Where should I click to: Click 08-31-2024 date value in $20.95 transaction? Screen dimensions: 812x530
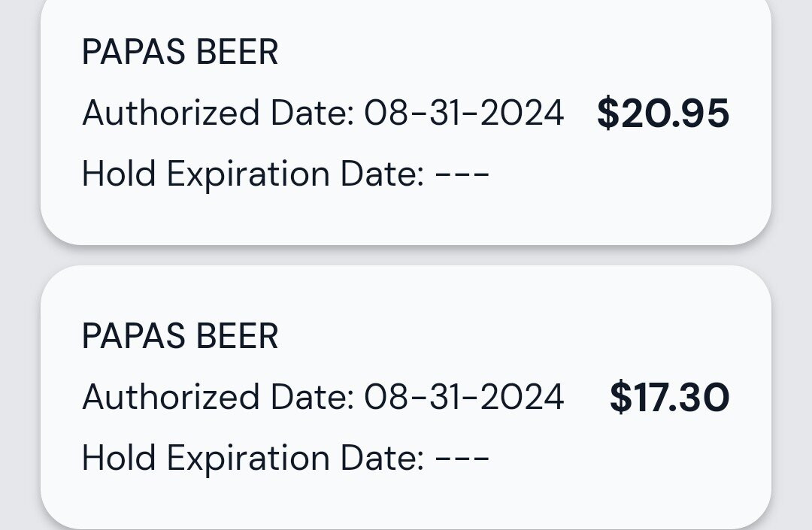[x=464, y=114]
